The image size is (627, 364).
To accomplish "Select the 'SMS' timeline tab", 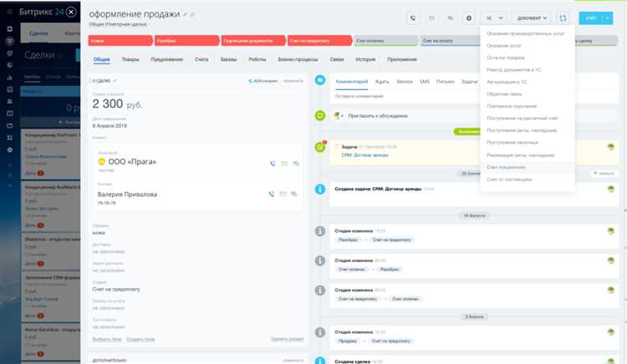I will (x=424, y=82).
